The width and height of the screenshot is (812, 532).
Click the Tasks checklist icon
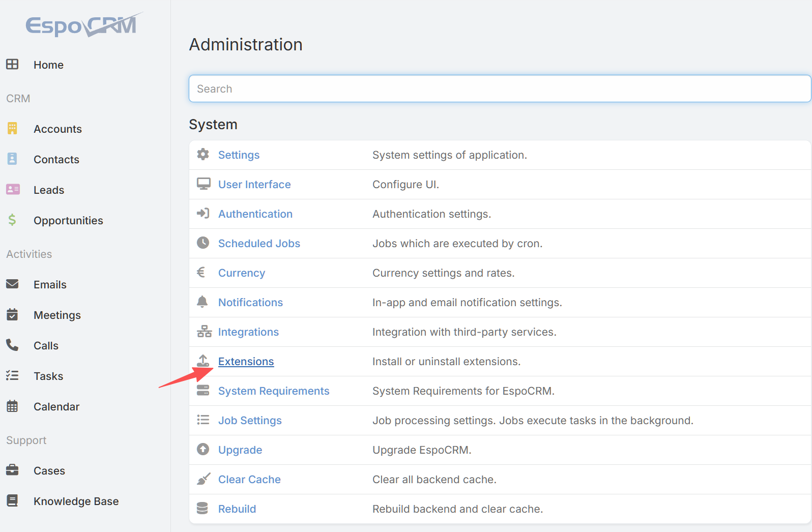[12, 375]
